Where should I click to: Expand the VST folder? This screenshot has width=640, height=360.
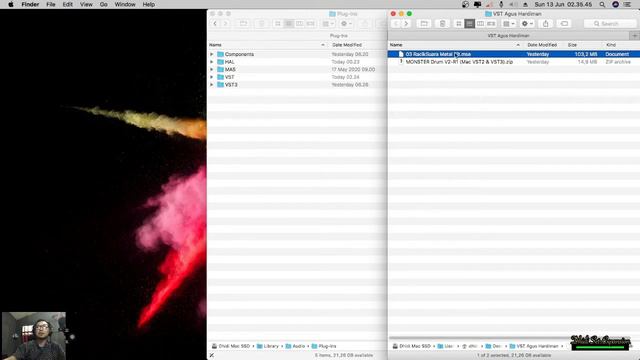(x=211, y=77)
